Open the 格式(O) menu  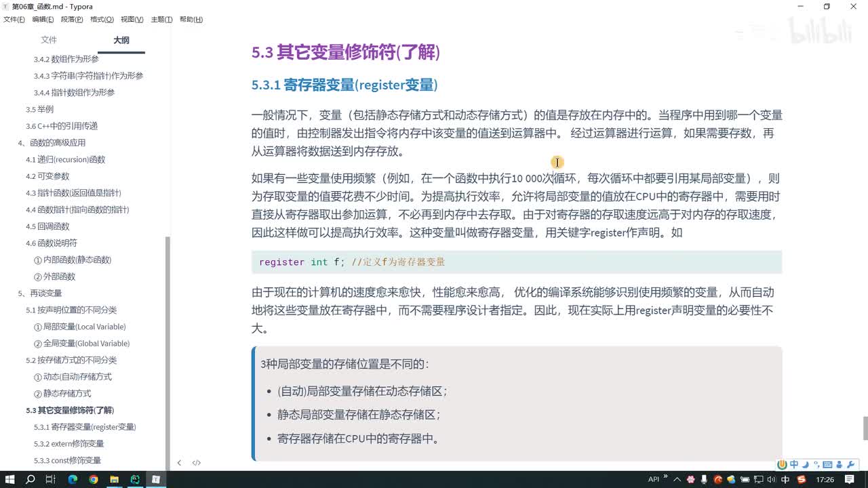pos(102,20)
